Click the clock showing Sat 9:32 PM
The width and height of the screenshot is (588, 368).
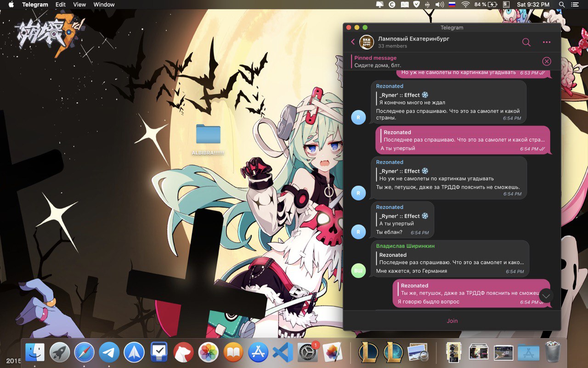533,5
